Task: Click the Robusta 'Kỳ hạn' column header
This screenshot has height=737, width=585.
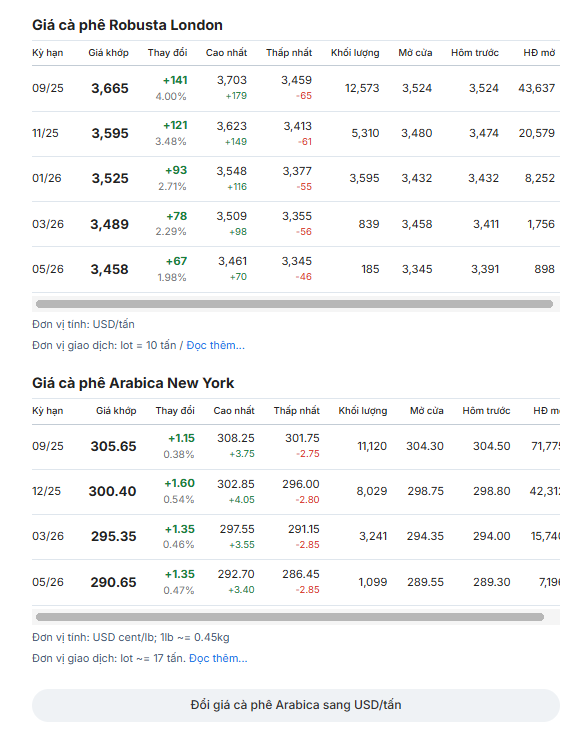Action: pos(47,53)
